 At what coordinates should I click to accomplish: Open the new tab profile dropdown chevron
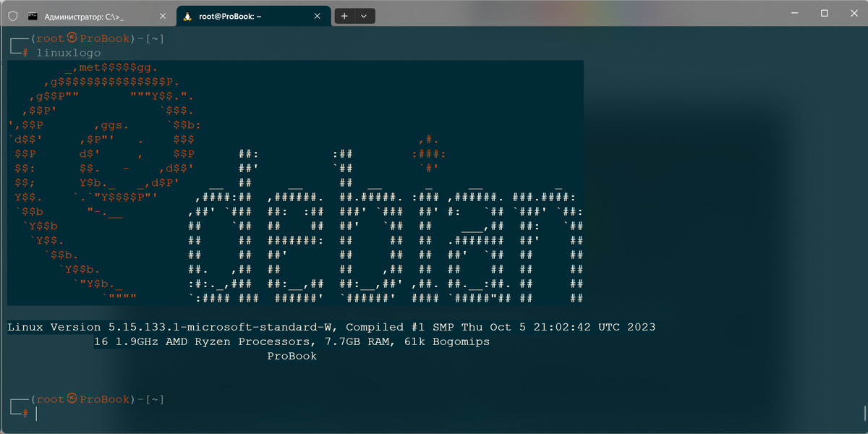coord(364,15)
